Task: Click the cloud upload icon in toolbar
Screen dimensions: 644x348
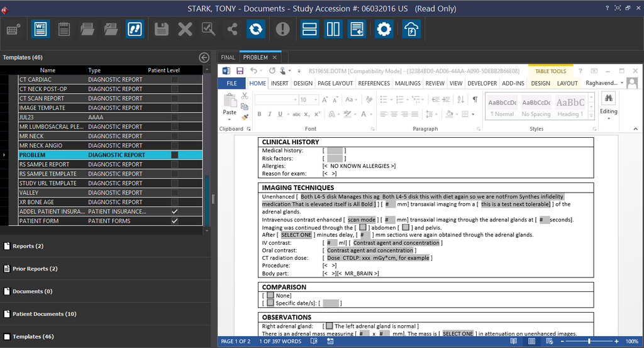Action: click(x=411, y=29)
